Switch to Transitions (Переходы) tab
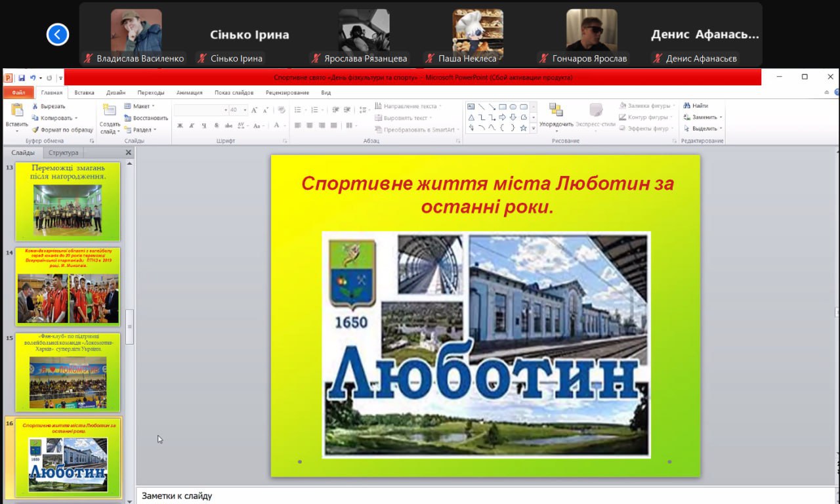 (x=151, y=93)
